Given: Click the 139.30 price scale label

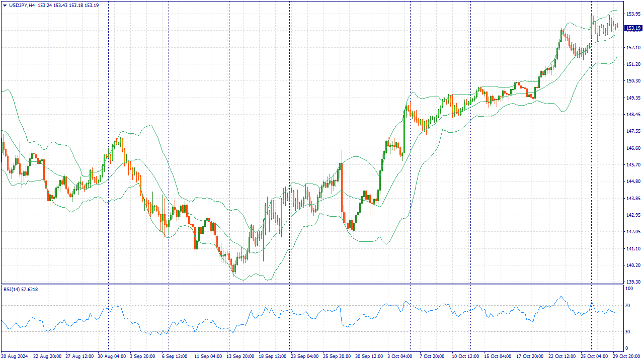Looking at the screenshot, I should coord(632,282).
